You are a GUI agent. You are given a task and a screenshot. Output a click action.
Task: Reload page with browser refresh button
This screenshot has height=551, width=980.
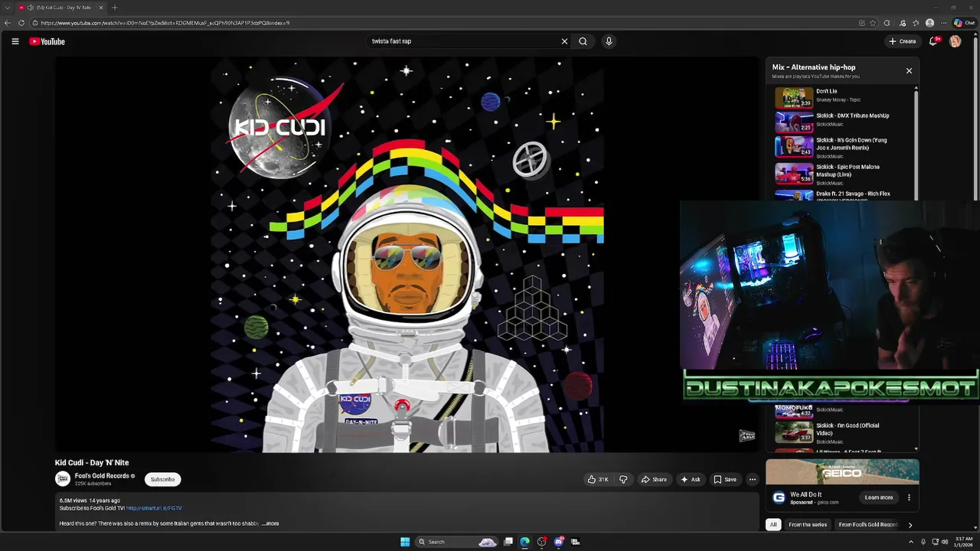pyautogui.click(x=21, y=23)
